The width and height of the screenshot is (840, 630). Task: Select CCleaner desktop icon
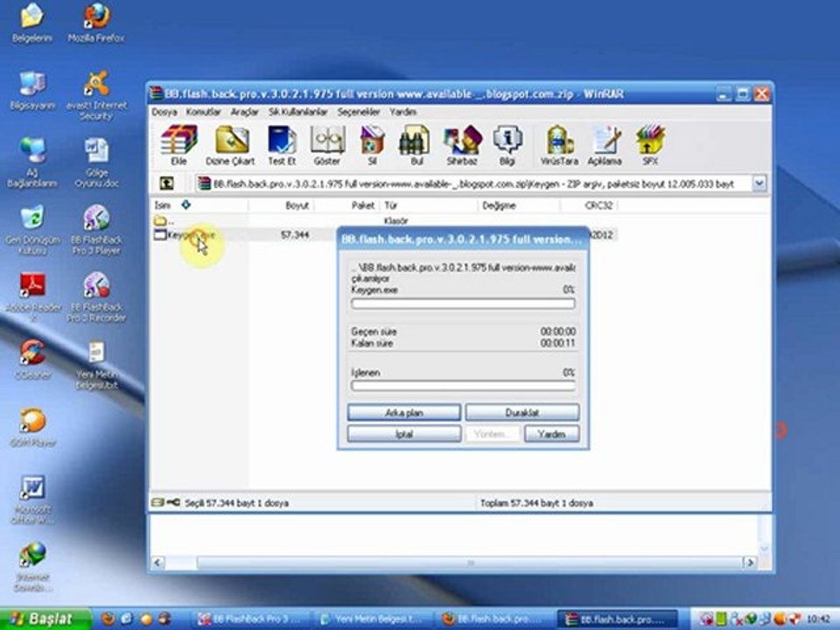[x=32, y=360]
